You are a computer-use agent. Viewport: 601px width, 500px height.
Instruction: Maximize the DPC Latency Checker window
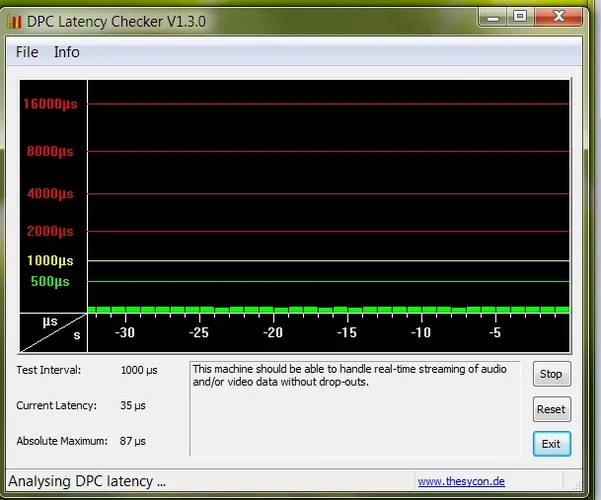(520, 16)
